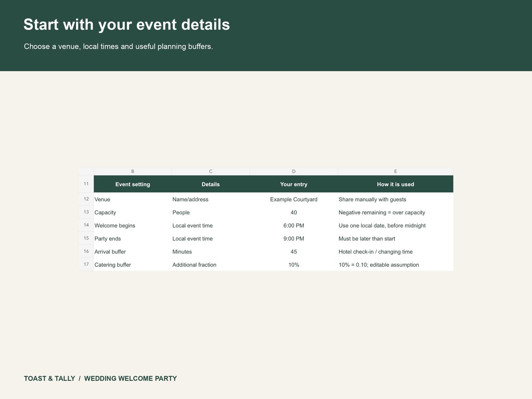The height and width of the screenshot is (399, 532).
Task: Click '10% = 0.10; editable assumption' note
Action: coord(396,265)
